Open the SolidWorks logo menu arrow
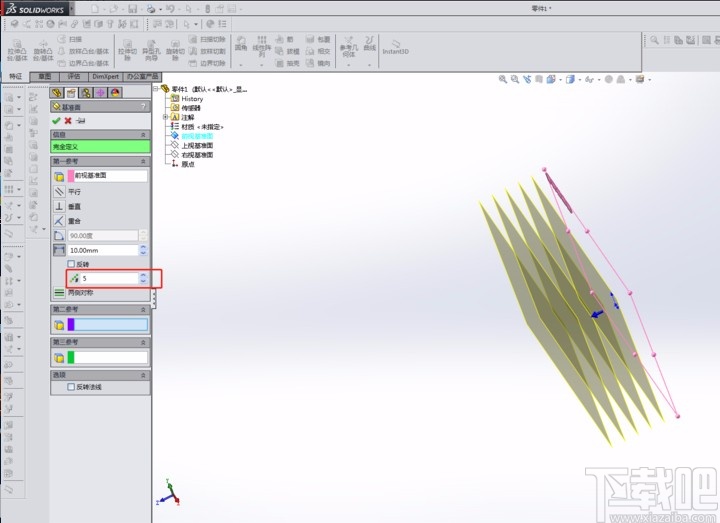 click(72, 9)
